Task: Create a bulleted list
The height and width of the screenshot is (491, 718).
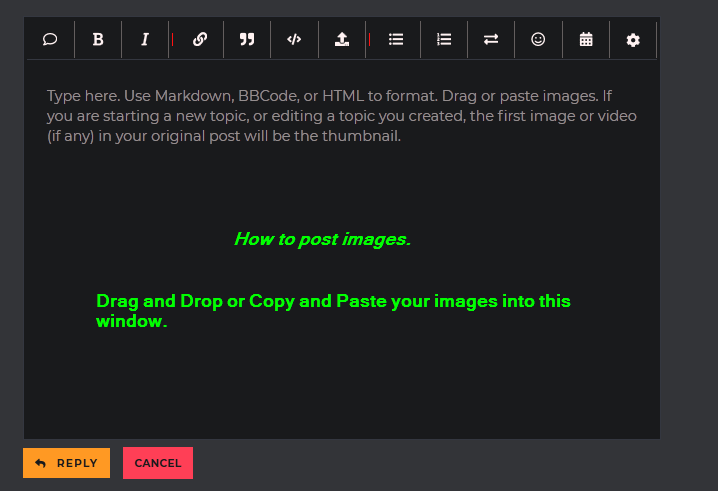Action: pyautogui.click(x=396, y=39)
